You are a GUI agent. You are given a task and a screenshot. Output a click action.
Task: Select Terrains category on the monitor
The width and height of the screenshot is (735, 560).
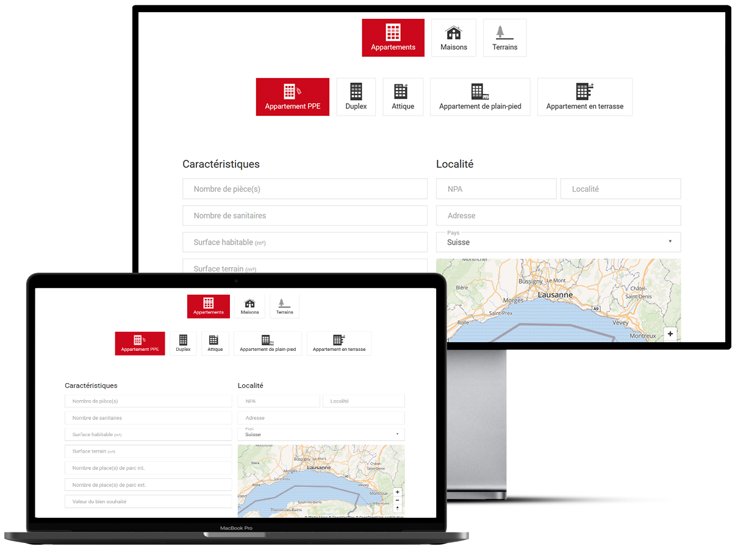pos(504,38)
